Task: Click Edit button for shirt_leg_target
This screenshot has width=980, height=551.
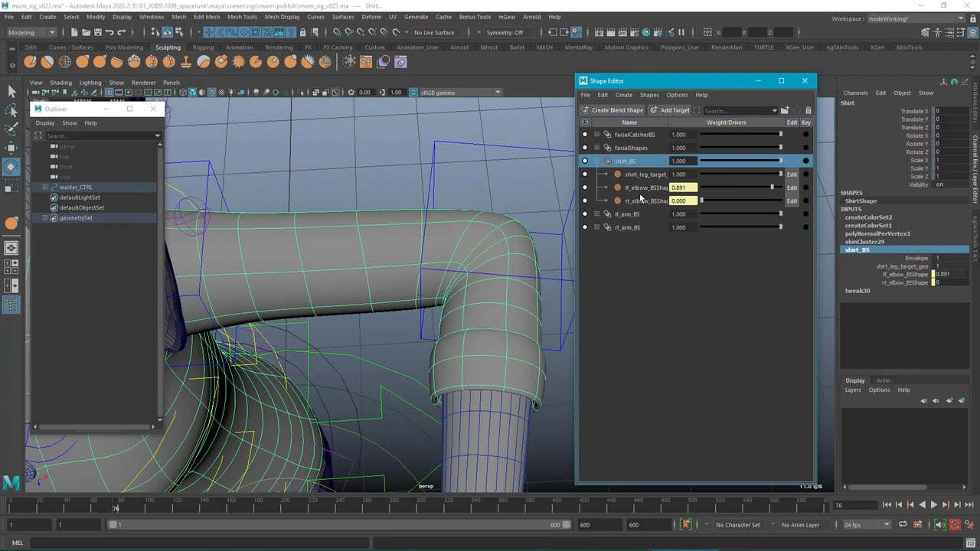Action: (x=792, y=174)
